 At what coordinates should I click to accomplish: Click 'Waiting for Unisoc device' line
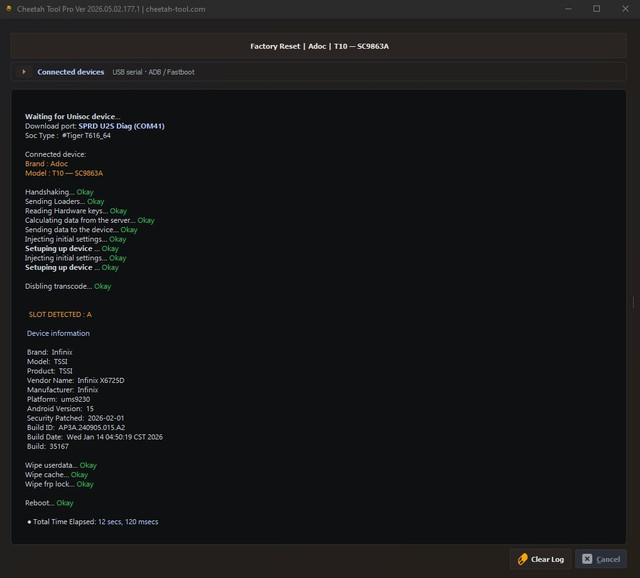click(73, 116)
